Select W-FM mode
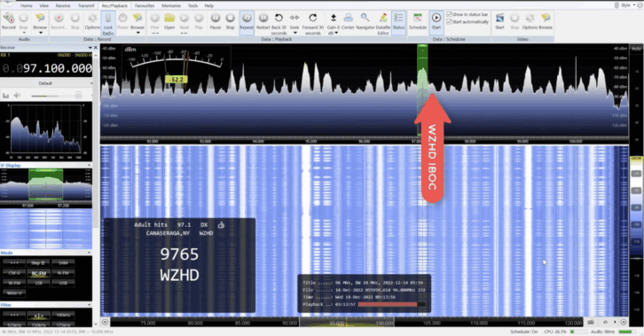Viewport: 644px width, 336px height. point(14,283)
